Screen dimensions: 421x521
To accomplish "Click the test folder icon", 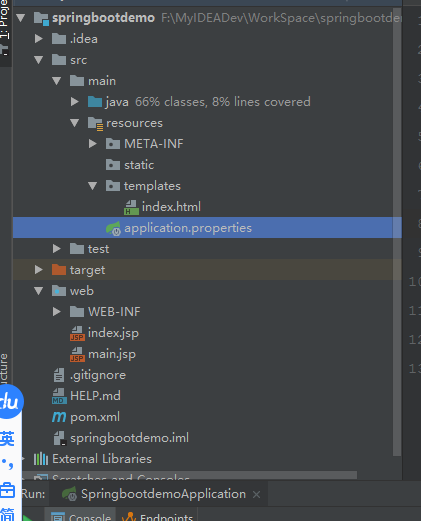I will coord(77,249).
